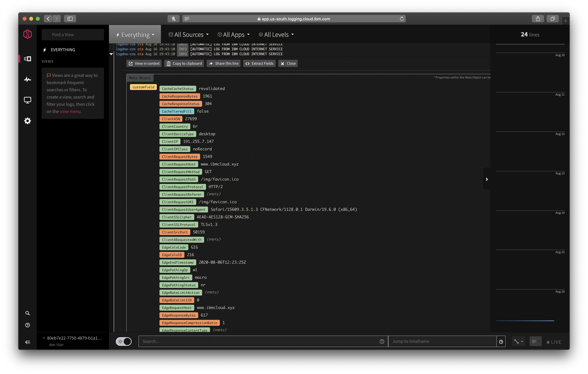Click the clock icon beside Jump to timeframe
This screenshot has width=588, height=374.
[501, 341]
